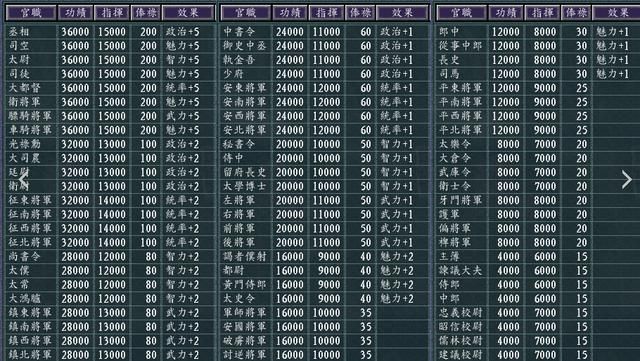
Task: Select the 忠義校尉 rank cell
Action: coord(460,313)
